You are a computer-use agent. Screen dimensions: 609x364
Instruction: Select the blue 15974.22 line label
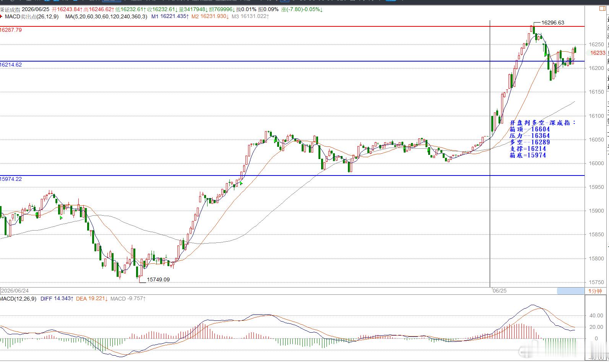[x=11, y=179]
